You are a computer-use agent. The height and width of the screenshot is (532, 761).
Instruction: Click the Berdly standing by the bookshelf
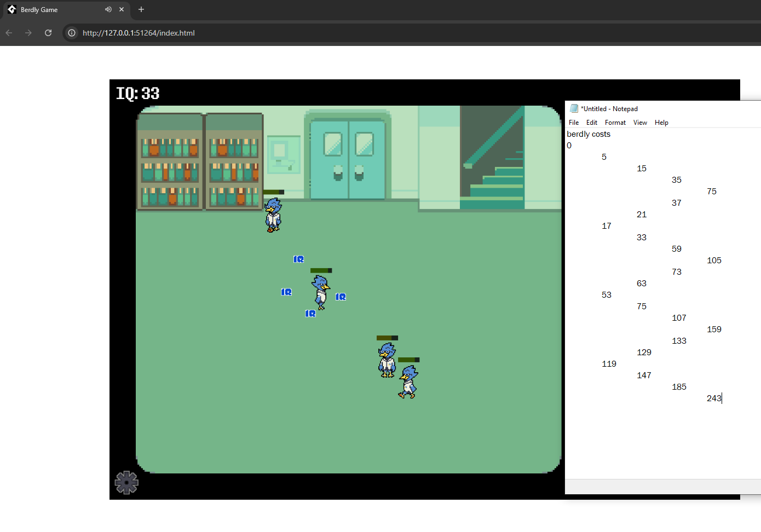coord(273,215)
